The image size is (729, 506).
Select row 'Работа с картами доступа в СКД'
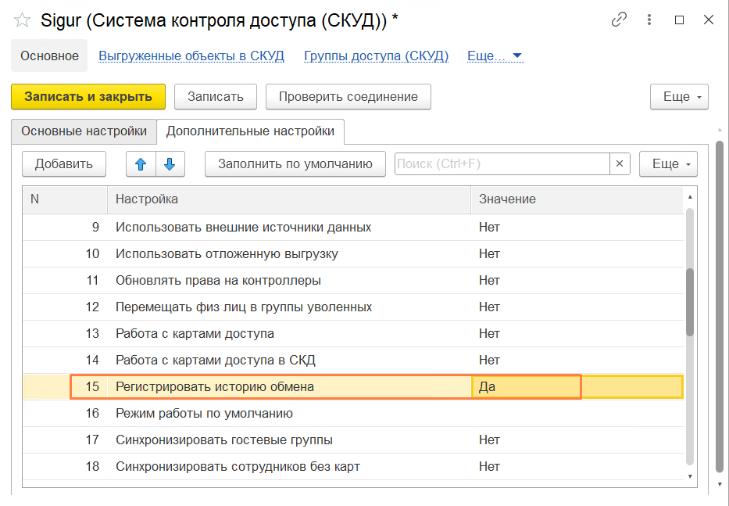223,360
